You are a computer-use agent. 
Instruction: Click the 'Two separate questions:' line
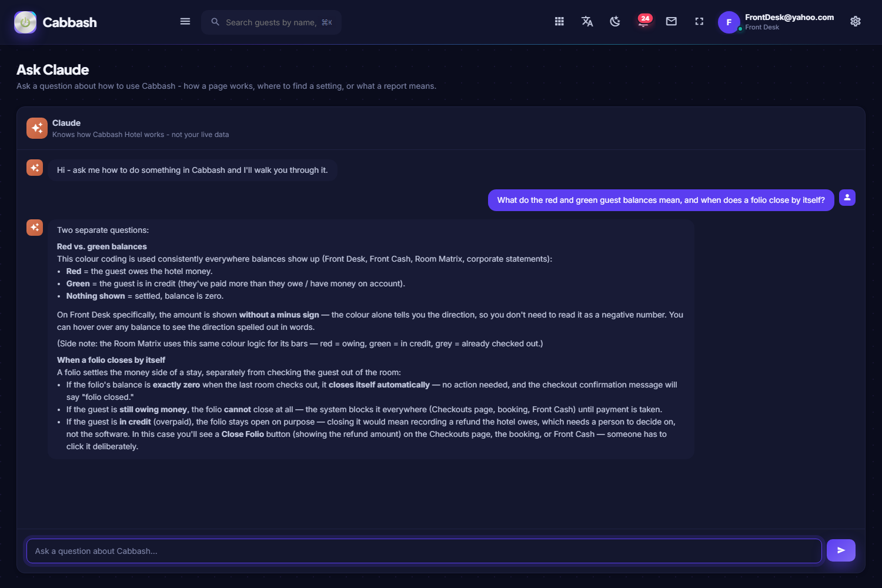[x=103, y=230]
